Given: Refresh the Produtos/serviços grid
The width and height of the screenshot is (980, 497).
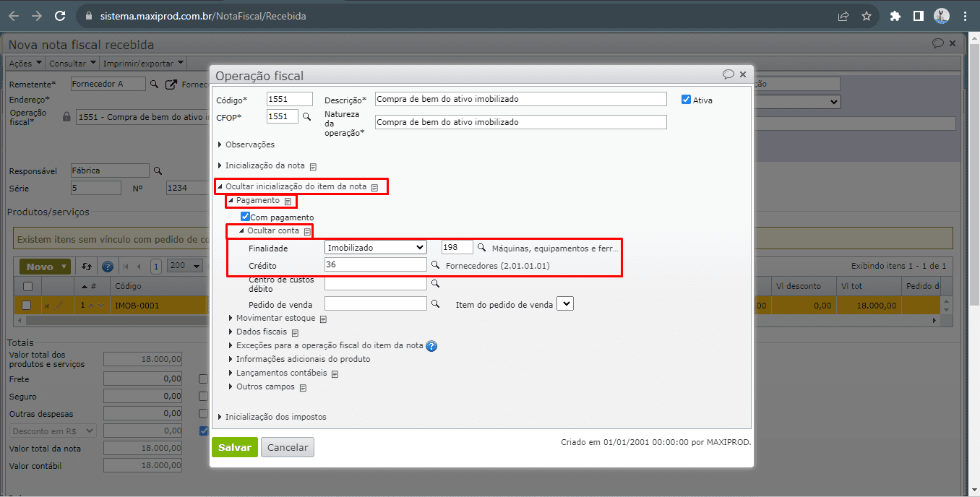Looking at the screenshot, I should tap(88, 267).
